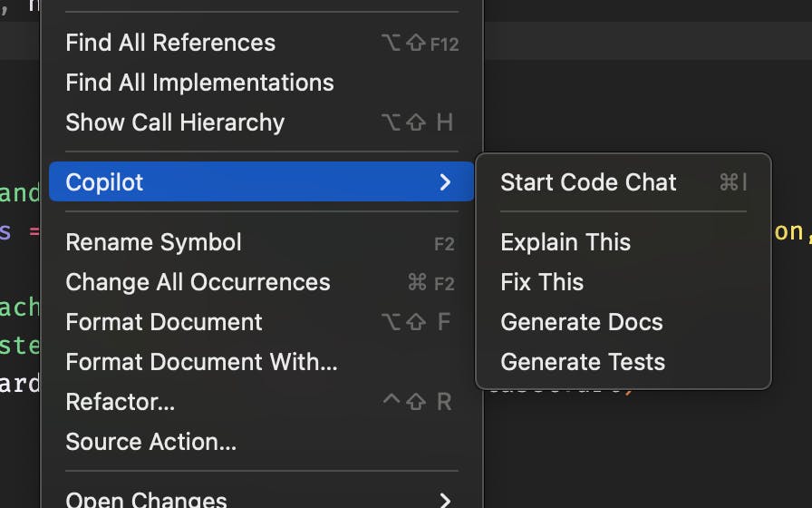Select Rename Symbol
The image size is (812, 508).
262,242
